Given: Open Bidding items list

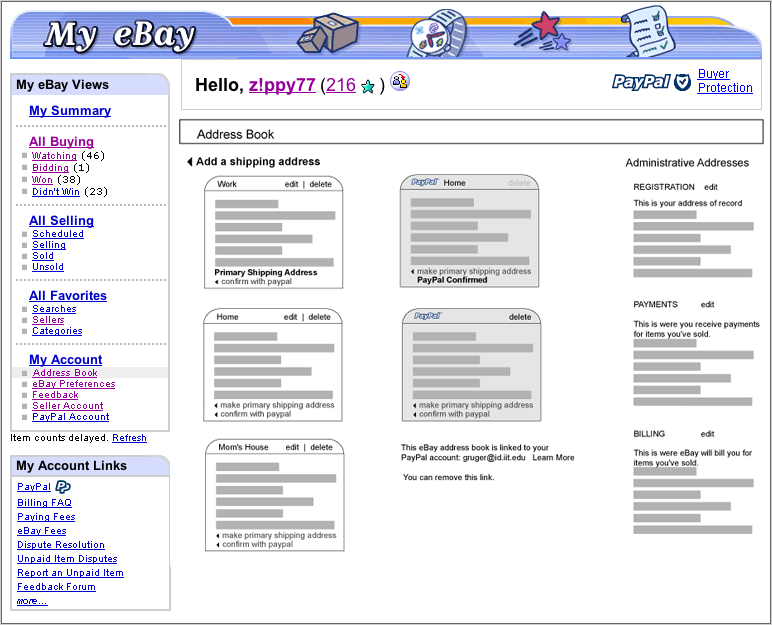Looking at the screenshot, I should click(50, 167).
